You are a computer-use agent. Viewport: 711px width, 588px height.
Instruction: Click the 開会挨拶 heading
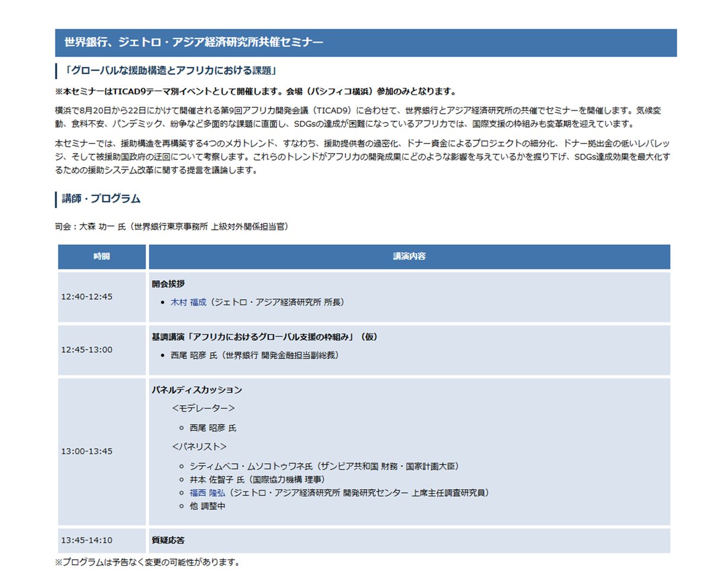[168, 284]
